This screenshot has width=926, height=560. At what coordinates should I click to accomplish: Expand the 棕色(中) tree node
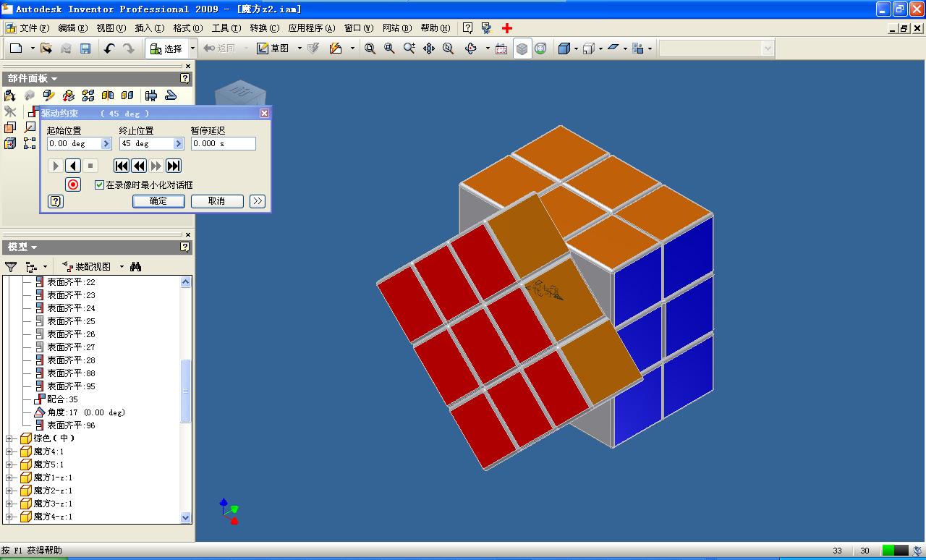click(x=9, y=438)
